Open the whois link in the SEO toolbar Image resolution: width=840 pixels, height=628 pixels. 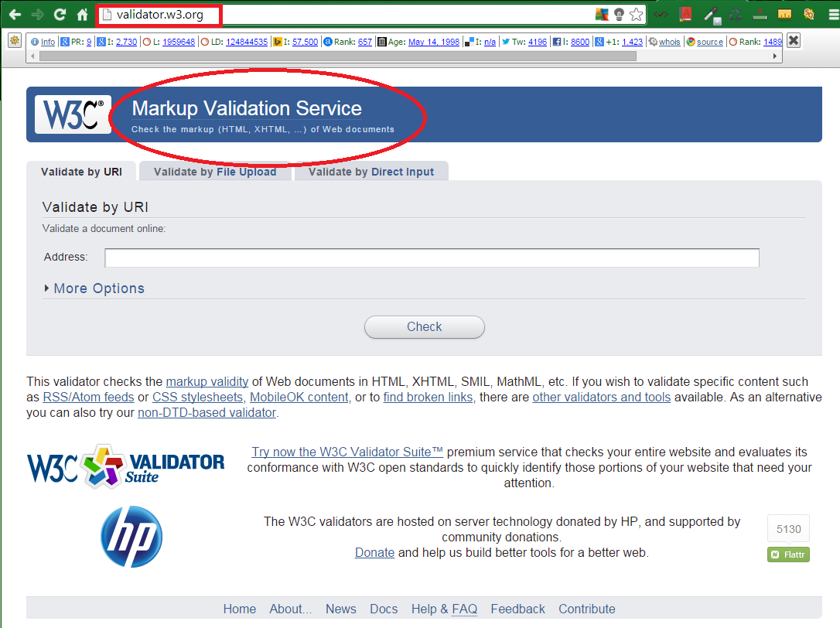point(670,41)
